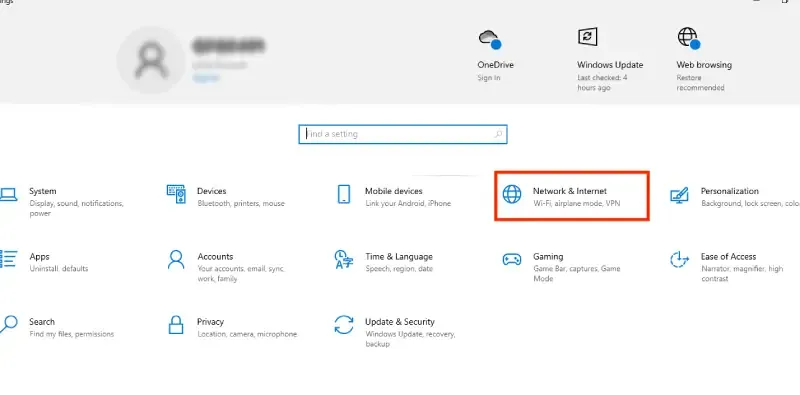Click the user profile avatar picture
This screenshot has height=395, width=800.
pyautogui.click(x=151, y=61)
